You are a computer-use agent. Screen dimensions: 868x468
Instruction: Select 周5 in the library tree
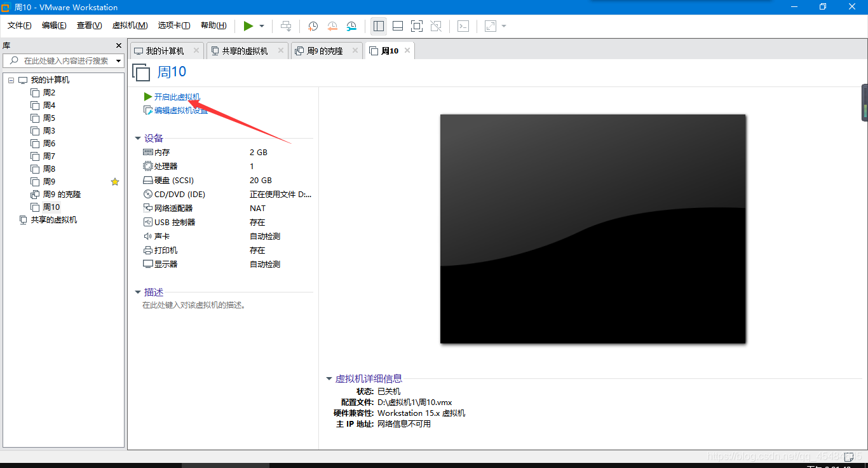[x=49, y=118]
